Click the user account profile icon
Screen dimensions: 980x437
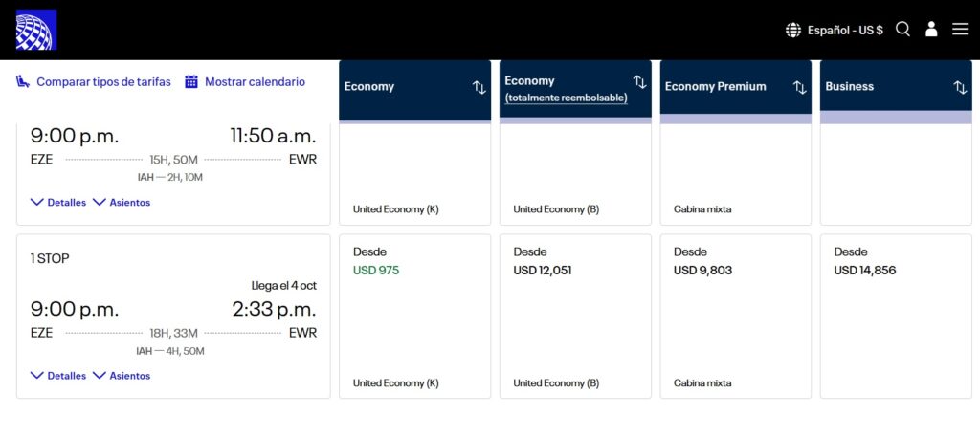coord(931,30)
